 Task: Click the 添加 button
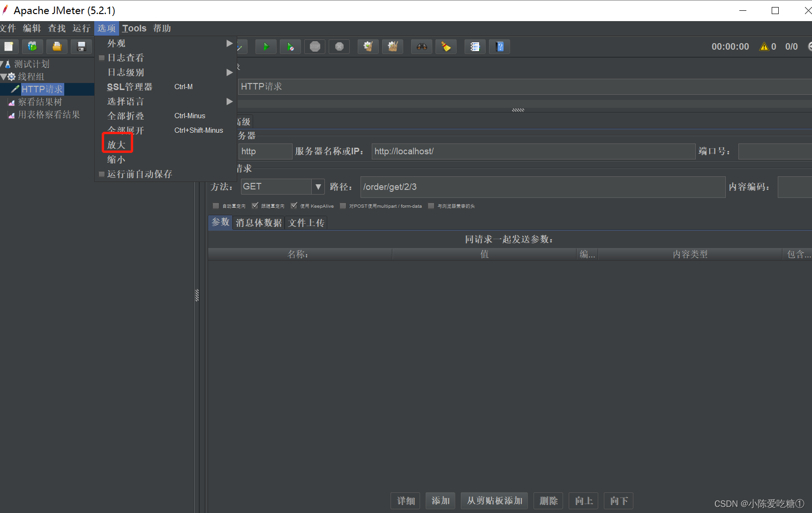(x=441, y=501)
